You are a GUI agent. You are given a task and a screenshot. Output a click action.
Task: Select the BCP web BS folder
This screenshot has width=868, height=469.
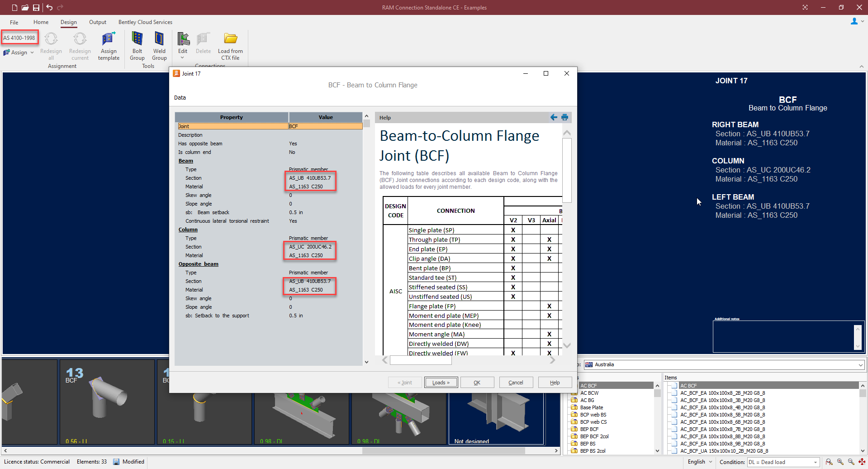coord(593,415)
